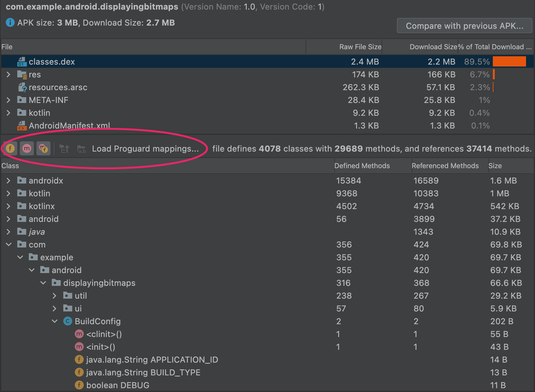Click the orange classes.dex download percentage bar
535x392 pixels.
point(509,62)
